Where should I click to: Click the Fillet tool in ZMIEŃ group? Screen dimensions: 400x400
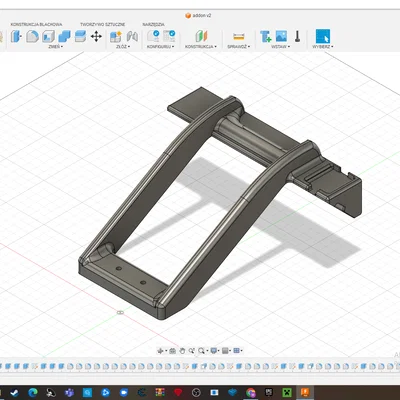click(x=32, y=36)
